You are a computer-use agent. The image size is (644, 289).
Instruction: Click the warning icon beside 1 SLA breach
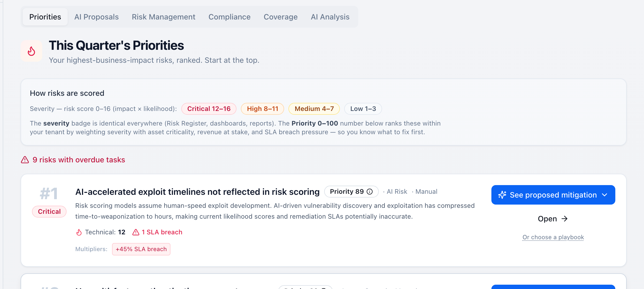click(x=136, y=232)
